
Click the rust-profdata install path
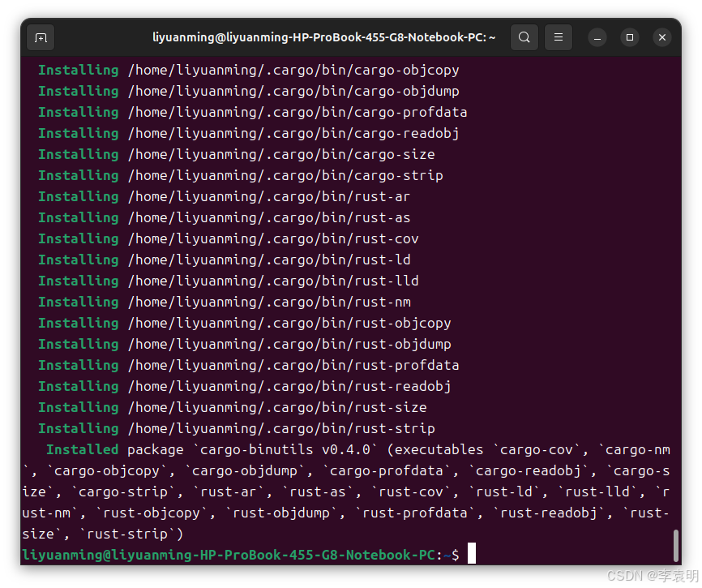[293, 365]
